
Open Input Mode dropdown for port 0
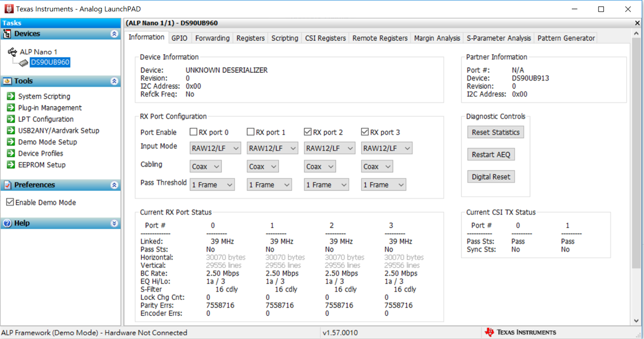[215, 149]
